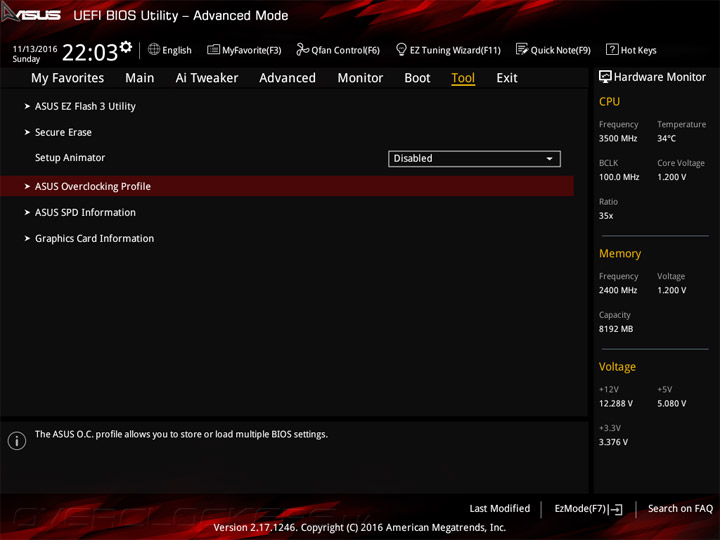Show the Hot Keys list

[x=639, y=50]
